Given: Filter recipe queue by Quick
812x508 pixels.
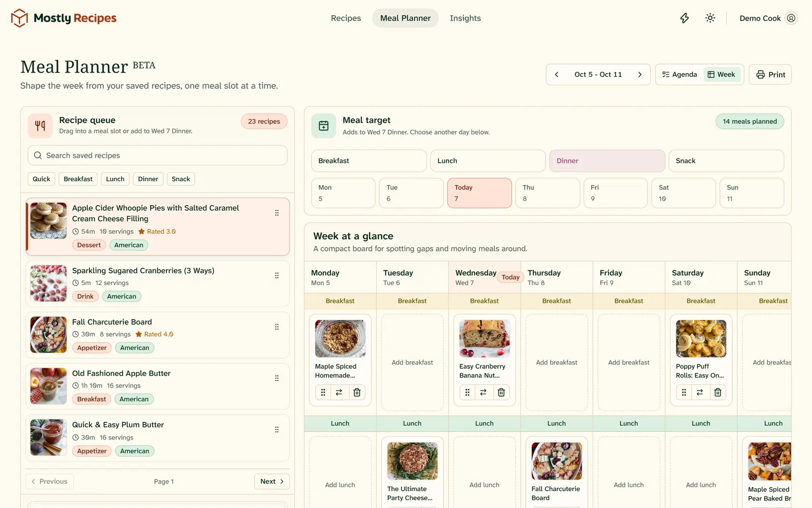Looking at the screenshot, I should point(42,179).
